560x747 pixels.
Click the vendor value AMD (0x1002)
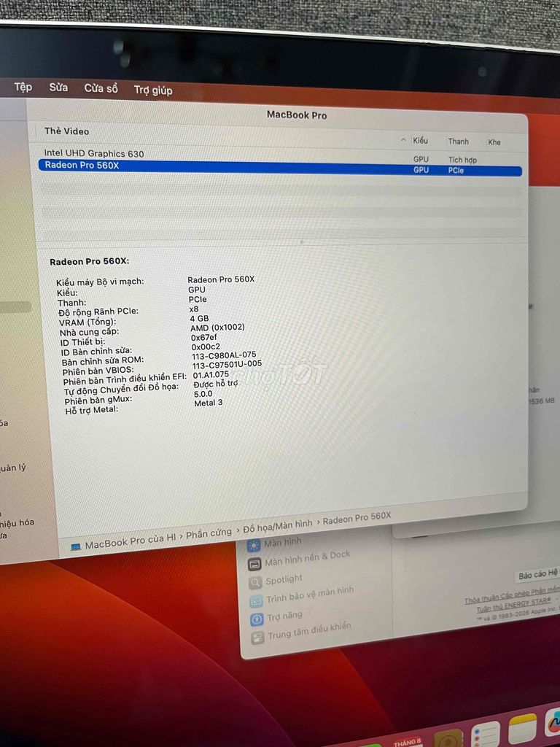pyautogui.click(x=217, y=328)
